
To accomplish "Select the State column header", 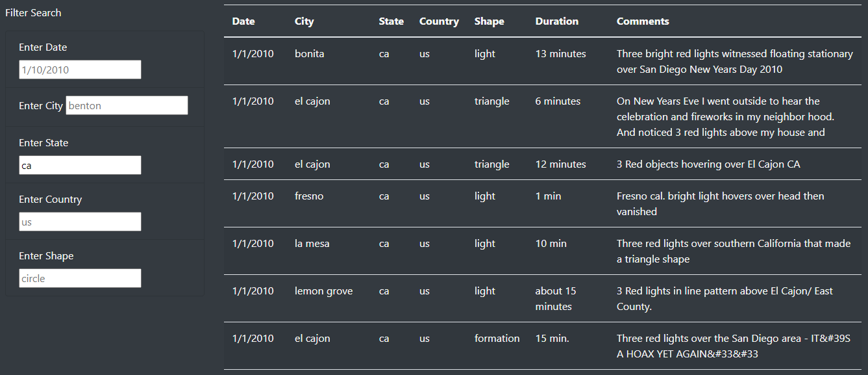I will coord(391,21).
